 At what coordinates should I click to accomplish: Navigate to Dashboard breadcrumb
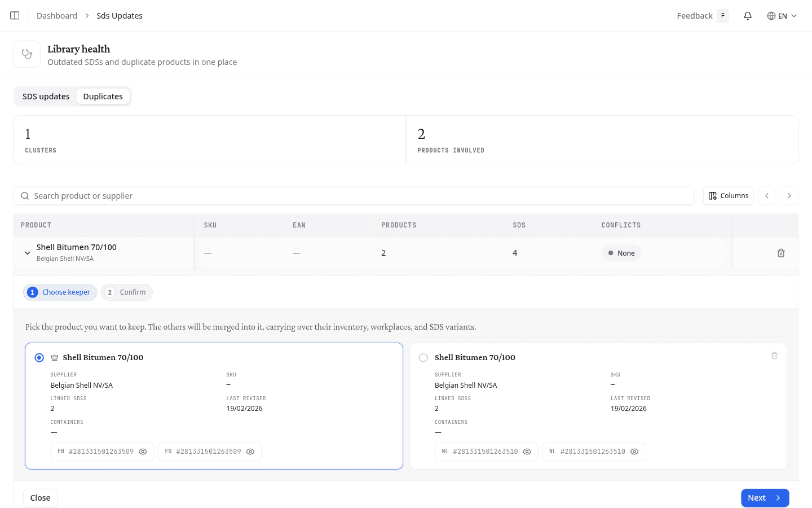click(57, 16)
